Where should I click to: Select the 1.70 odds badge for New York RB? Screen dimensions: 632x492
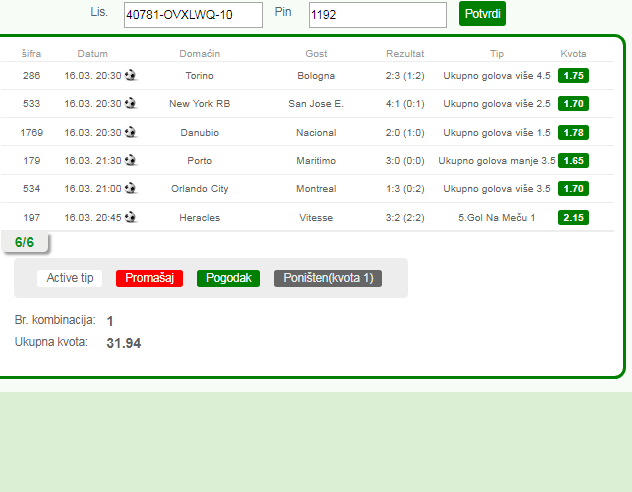[573, 104]
